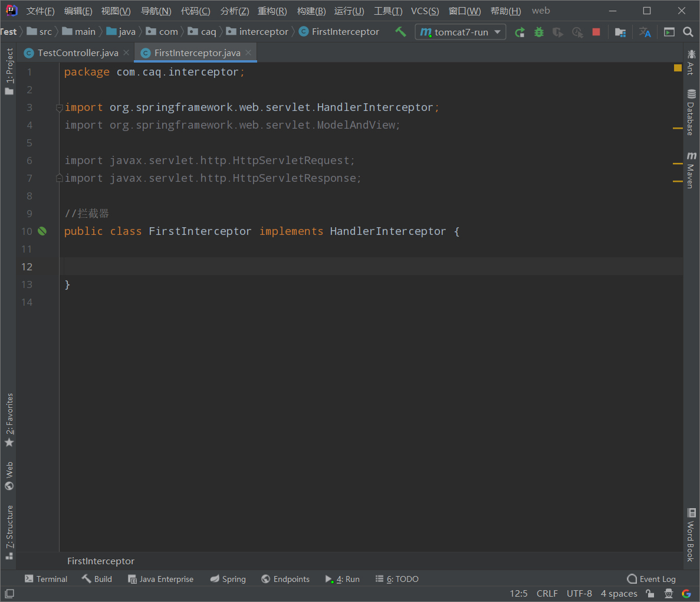
Task: Click the green Rerun tomcat7-run icon
Action: click(x=520, y=32)
